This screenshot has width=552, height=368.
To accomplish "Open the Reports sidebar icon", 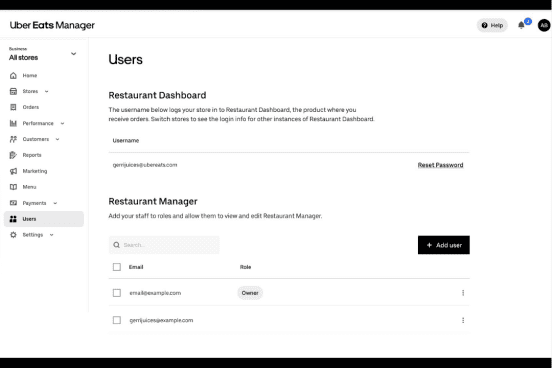I will [x=13, y=155].
